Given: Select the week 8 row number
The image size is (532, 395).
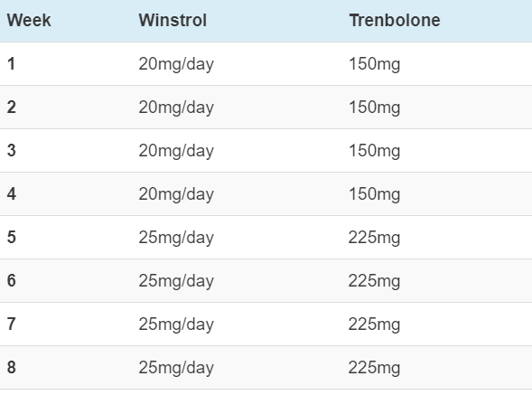Looking at the screenshot, I should click(11, 368).
